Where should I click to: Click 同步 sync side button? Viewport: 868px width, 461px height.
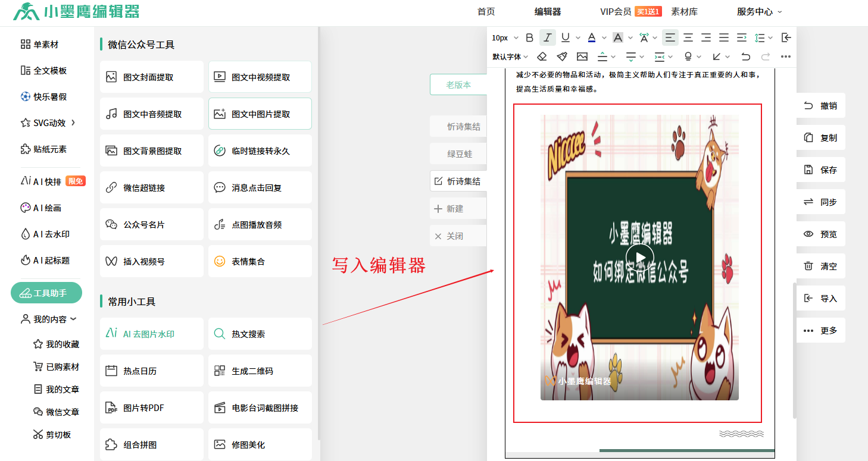tap(820, 202)
